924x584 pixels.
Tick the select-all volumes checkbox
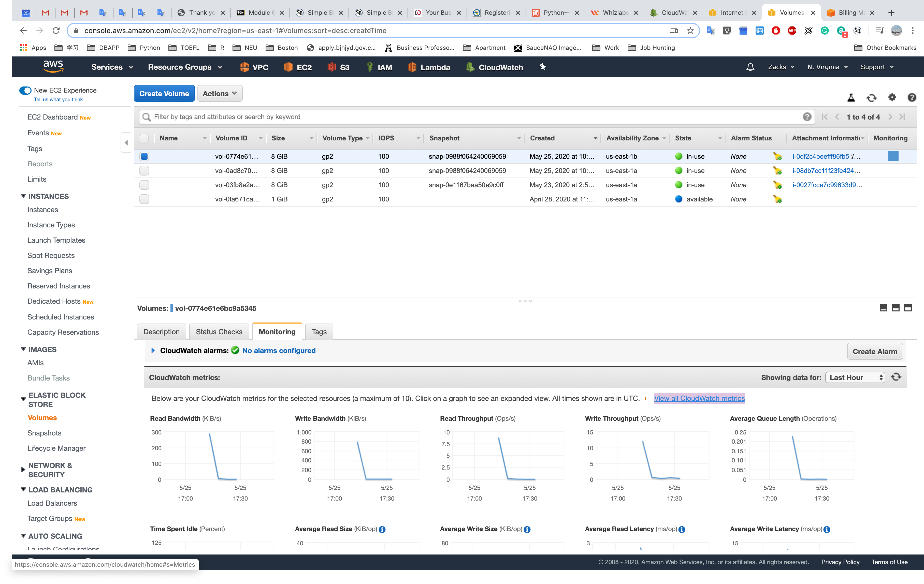pos(144,138)
